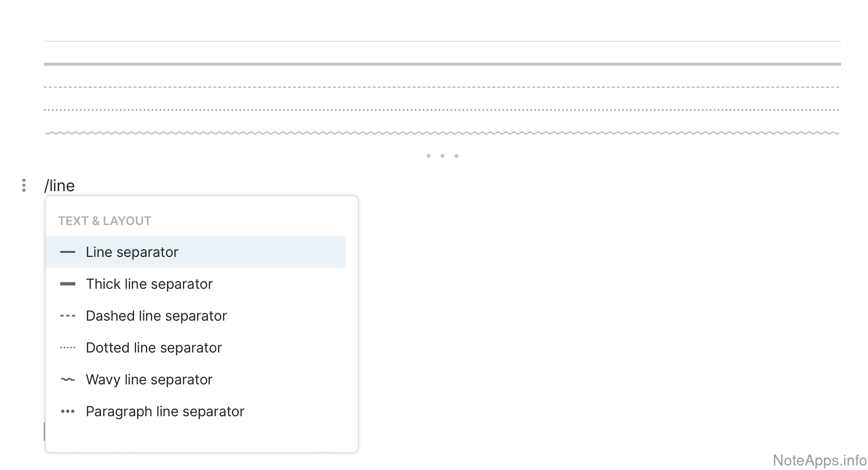Click the thick bar icon in the menu
This screenshot has width=868, height=470.
pos(68,284)
